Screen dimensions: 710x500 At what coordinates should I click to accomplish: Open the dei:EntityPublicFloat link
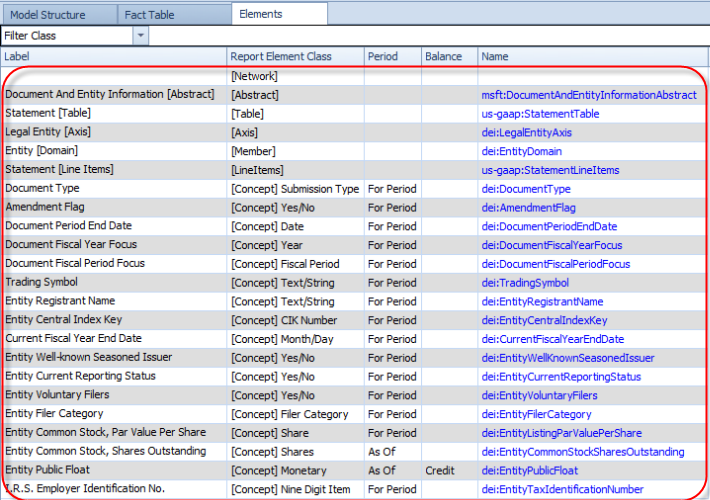tap(529, 471)
